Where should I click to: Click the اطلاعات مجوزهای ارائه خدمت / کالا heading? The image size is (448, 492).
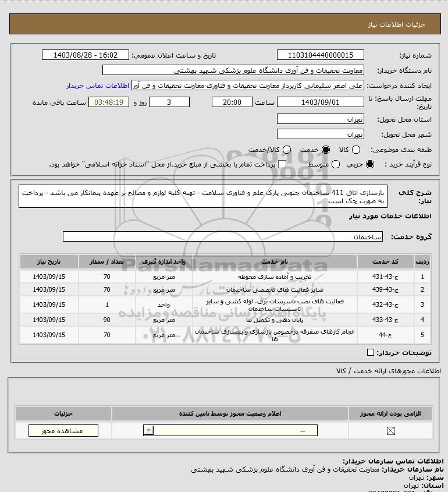(x=388, y=371)
